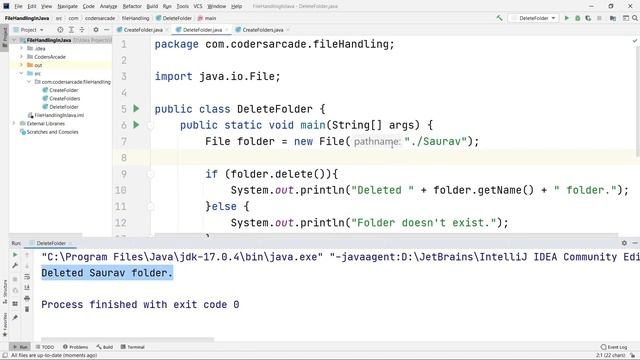Open the TODO tool window
Viewport: 640px width, 360px height.
(x=44, y=347)
